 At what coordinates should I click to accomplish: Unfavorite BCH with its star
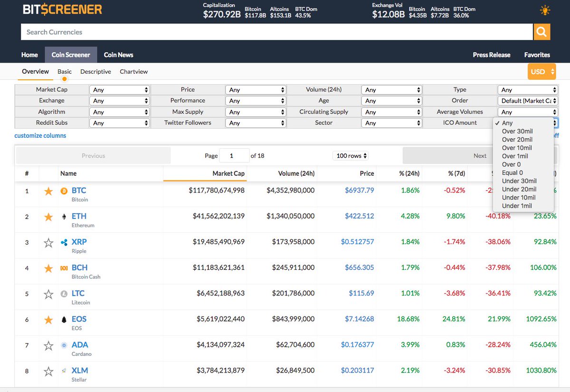48,268
